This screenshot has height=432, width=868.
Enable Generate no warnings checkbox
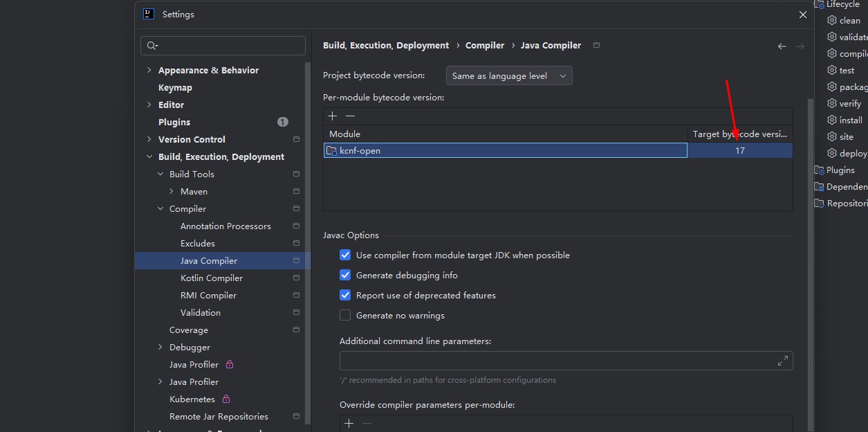(x=345, y=316)
